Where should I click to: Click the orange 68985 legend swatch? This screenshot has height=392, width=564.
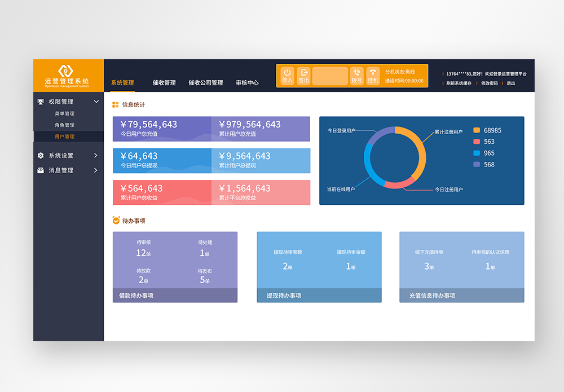(477, 130)
